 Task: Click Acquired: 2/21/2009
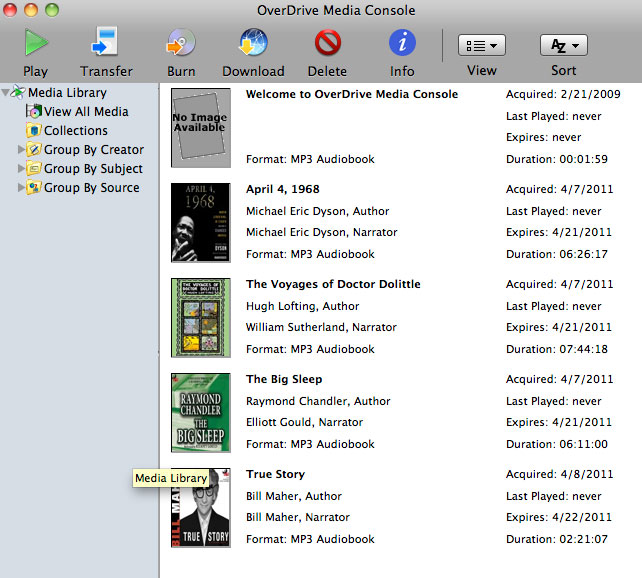(x=563, y=94)
